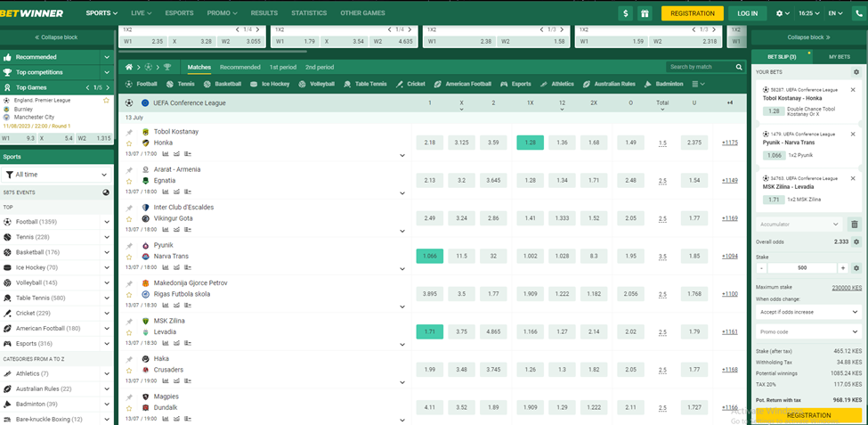Remove MSK Zilina - Levadia from bet slip

[x=853, y=178]
